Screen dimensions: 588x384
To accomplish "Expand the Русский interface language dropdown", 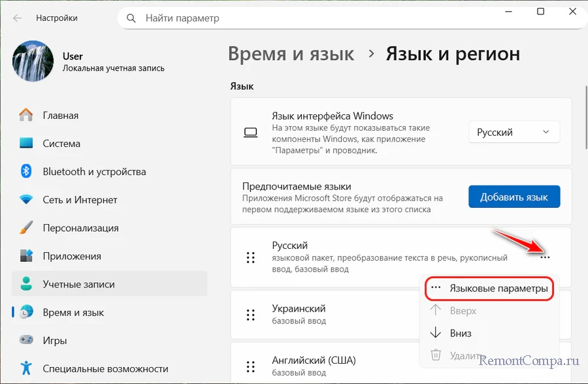I will [x=514, y=133].
